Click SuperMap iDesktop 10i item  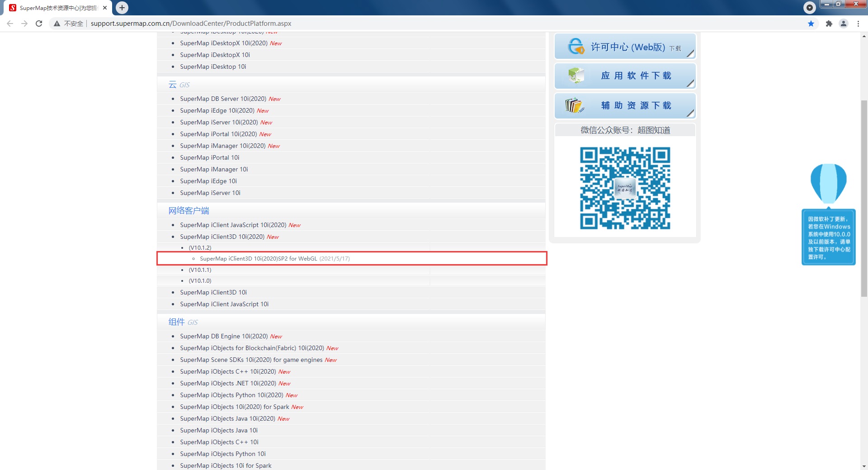coord(213,66)
